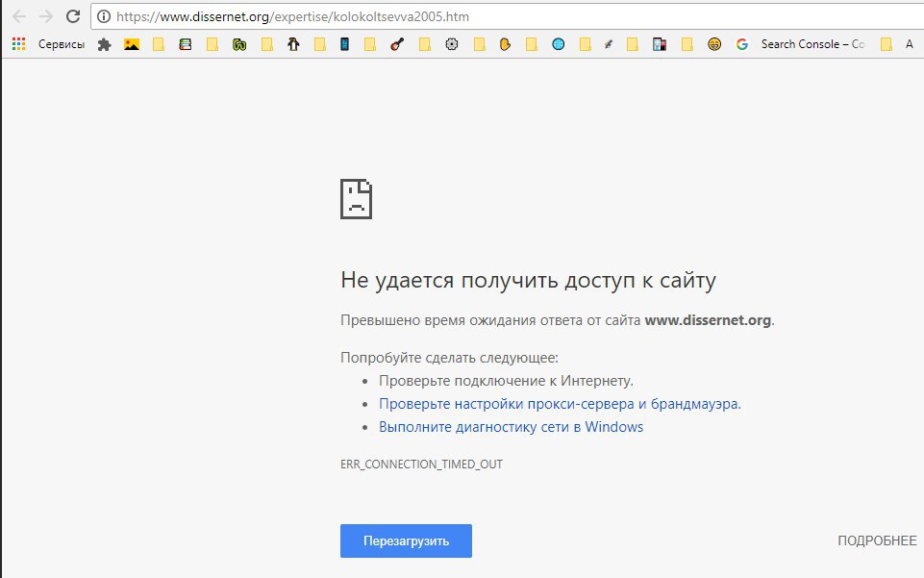Open the orange hand bookmark
924x578 pixels.
coord(505,44)
